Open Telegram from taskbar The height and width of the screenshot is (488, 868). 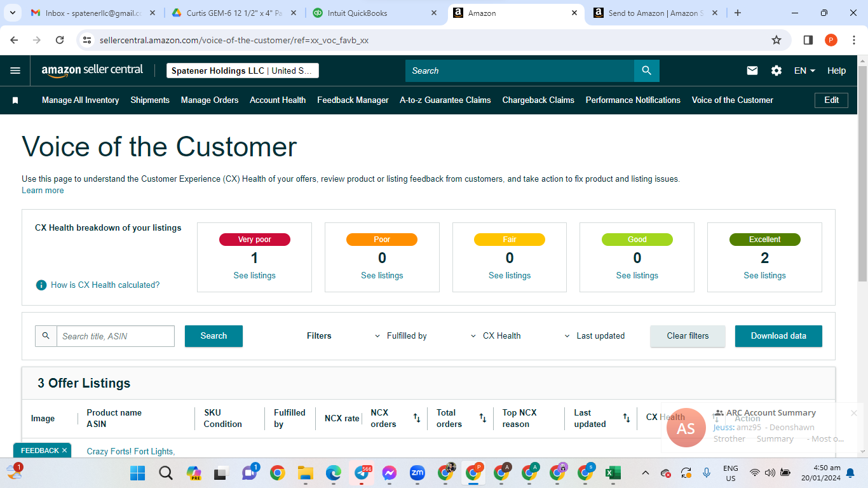pyautogui.click(x=362, y=473)
